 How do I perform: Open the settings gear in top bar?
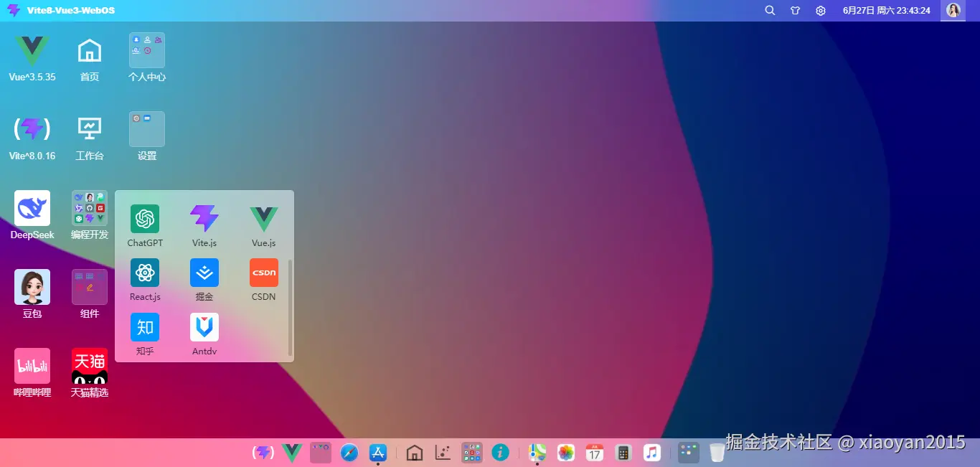(x=821, y=11)
